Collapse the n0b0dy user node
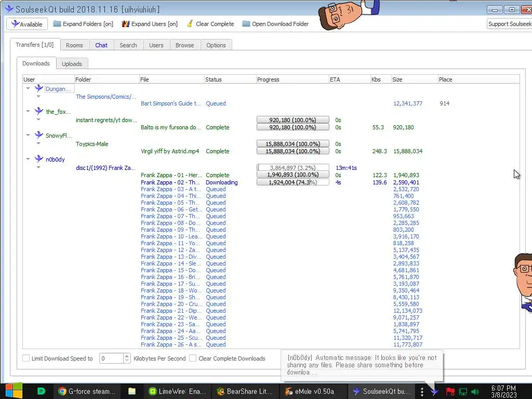The image size is (532, 399). [28, 158]
